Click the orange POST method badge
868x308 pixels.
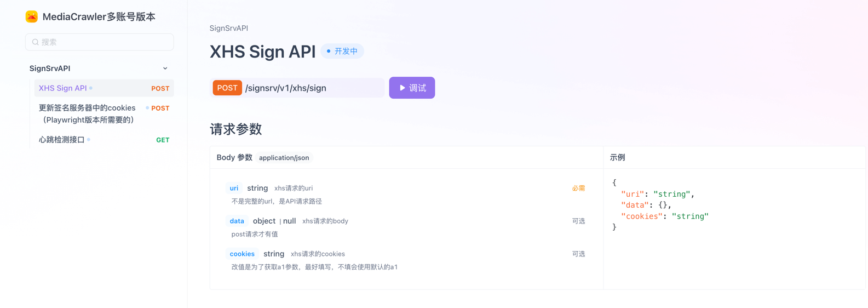[x=227, y=88]
